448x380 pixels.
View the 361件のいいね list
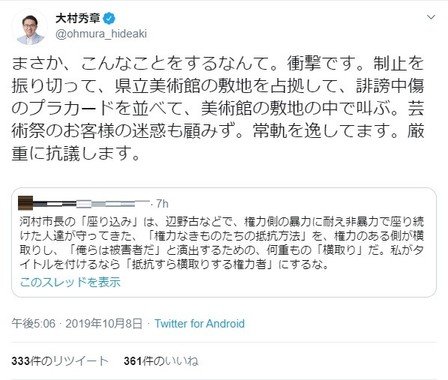161,361
